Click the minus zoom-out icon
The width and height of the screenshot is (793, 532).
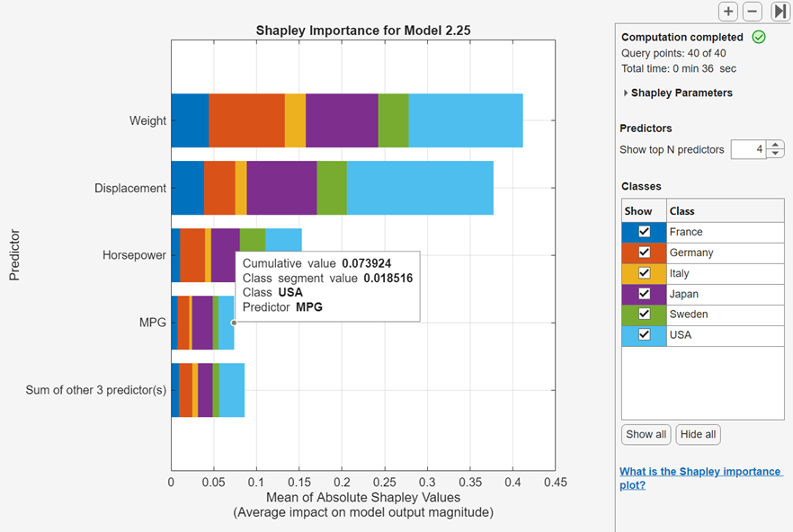(753, 12)
